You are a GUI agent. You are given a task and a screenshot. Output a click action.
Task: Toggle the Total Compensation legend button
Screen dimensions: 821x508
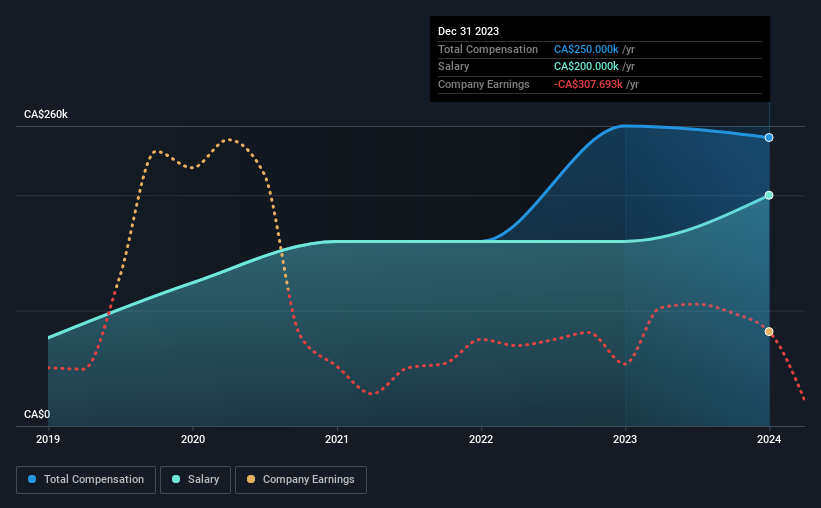tap(86, 480)
